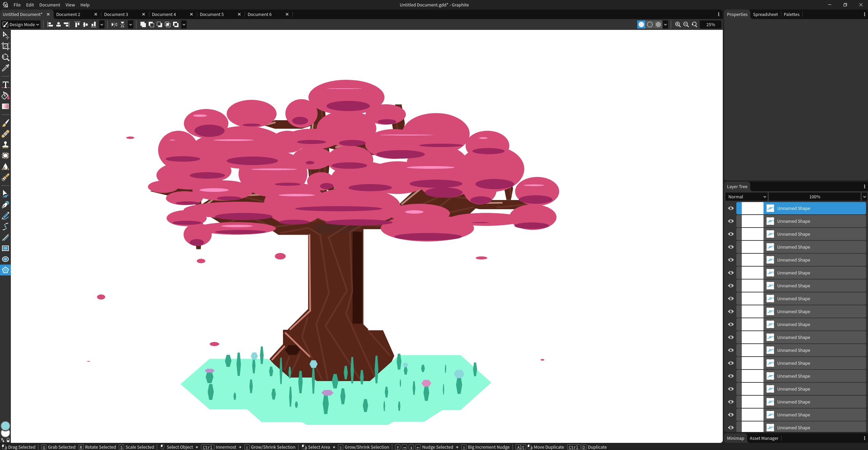
Task: Open the Edit menu
Action: (30, 5)
